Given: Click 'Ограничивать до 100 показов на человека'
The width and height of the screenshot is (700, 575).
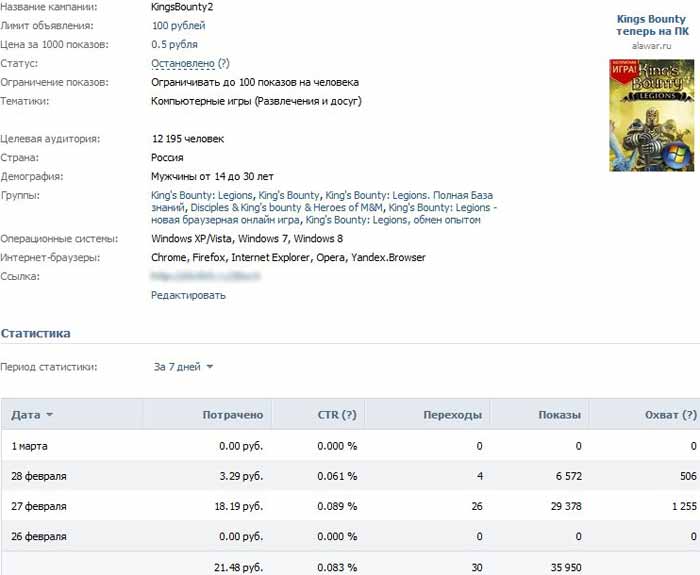Looking at the screenshot, I should (x=255, y=83).
